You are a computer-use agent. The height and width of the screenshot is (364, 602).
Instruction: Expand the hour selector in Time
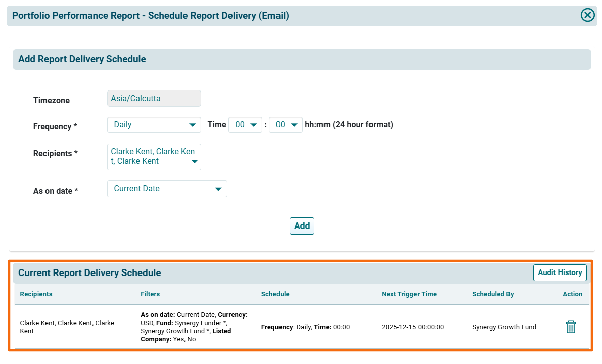[x=245, y=125]
